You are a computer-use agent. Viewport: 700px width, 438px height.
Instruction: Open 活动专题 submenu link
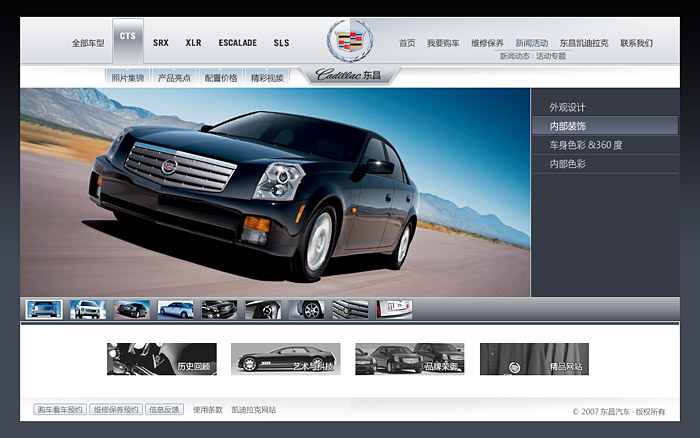[551, 56]
